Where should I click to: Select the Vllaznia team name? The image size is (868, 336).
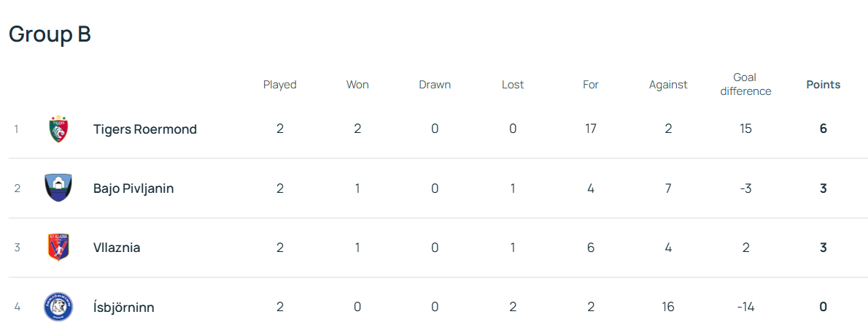[117, 248]
